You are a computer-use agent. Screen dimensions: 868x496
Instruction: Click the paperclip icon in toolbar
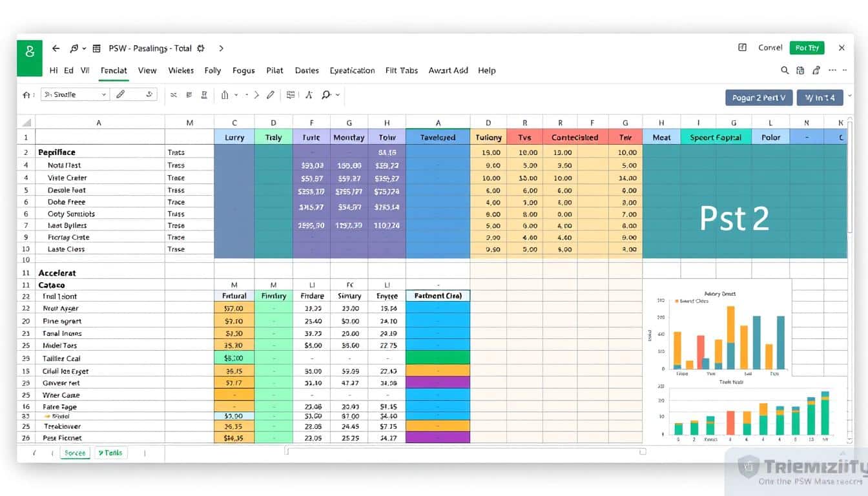pos(120,94)
